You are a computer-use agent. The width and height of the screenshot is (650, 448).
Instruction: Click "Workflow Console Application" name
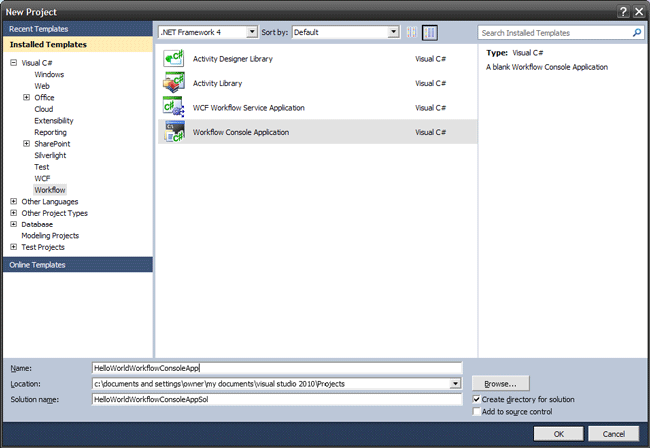click(x=241, y=132)
